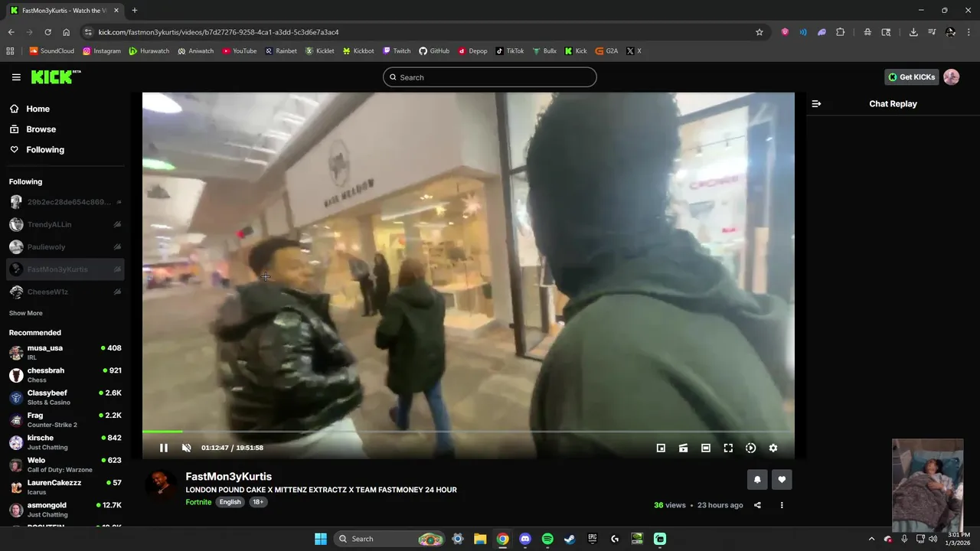
Task: Open the video's three-dot options menu
Action: [782, 505]
